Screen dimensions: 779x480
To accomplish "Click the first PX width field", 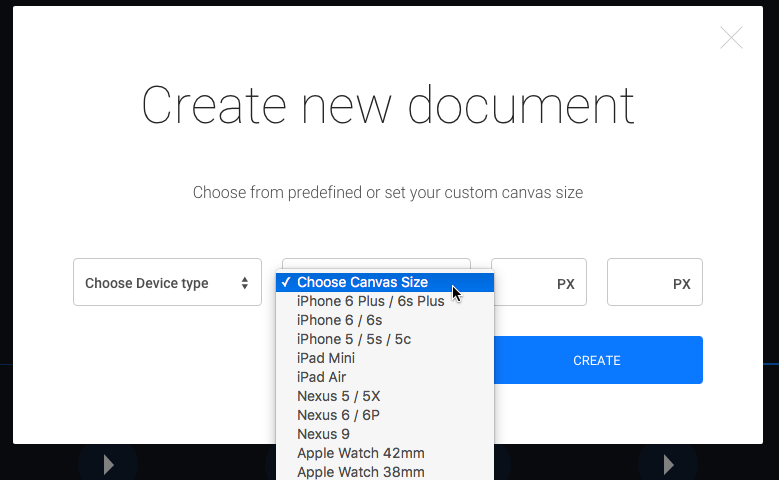I will click(541, 282).
